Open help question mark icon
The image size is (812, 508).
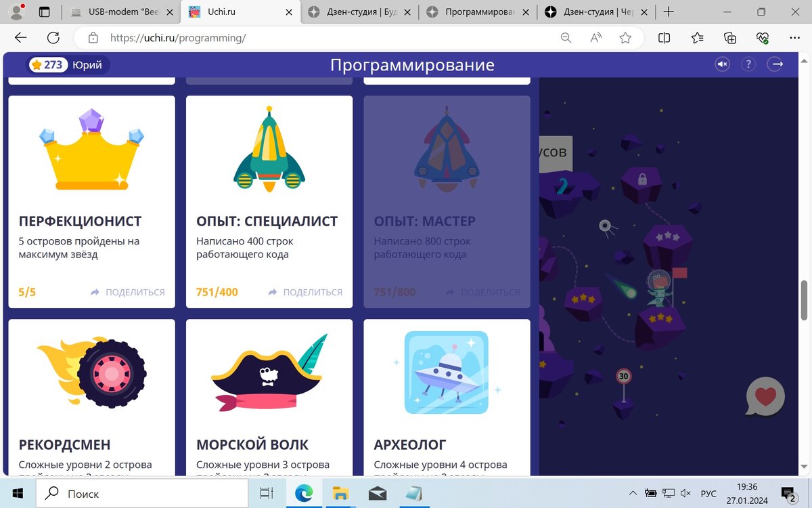[x=748, y=64]
